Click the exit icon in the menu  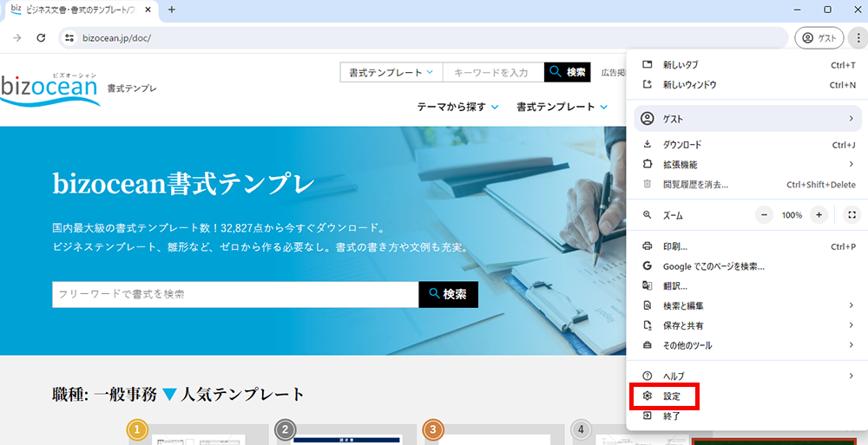(x=648, y=416)
